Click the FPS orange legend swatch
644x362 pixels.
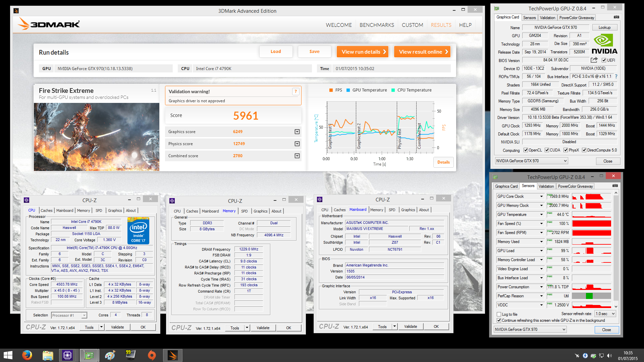(331, 90)
